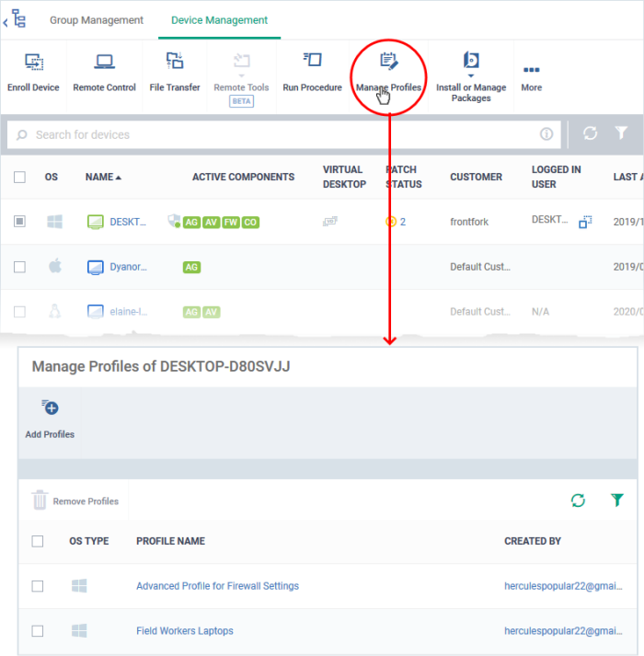Click the green profiles filter icon
The image size is (644, 656).
click(x=617, y=501)
